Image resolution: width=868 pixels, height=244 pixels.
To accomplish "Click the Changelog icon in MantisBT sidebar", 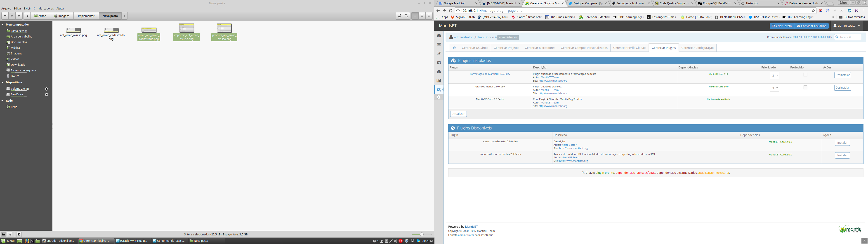I will click(x=439, y=62).
